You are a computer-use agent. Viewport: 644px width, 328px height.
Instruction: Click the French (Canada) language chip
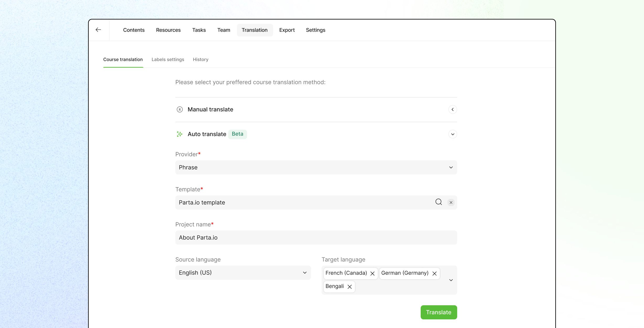tap(350, 273)
